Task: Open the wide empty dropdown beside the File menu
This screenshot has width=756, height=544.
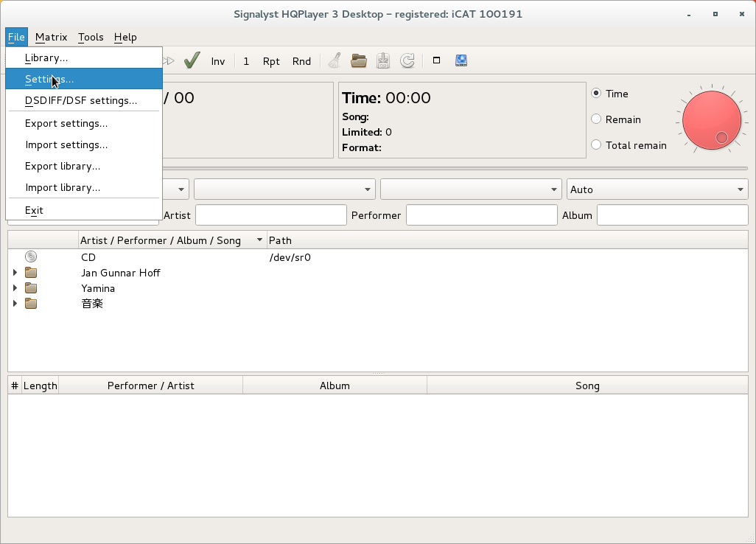Action: (284, 189)
